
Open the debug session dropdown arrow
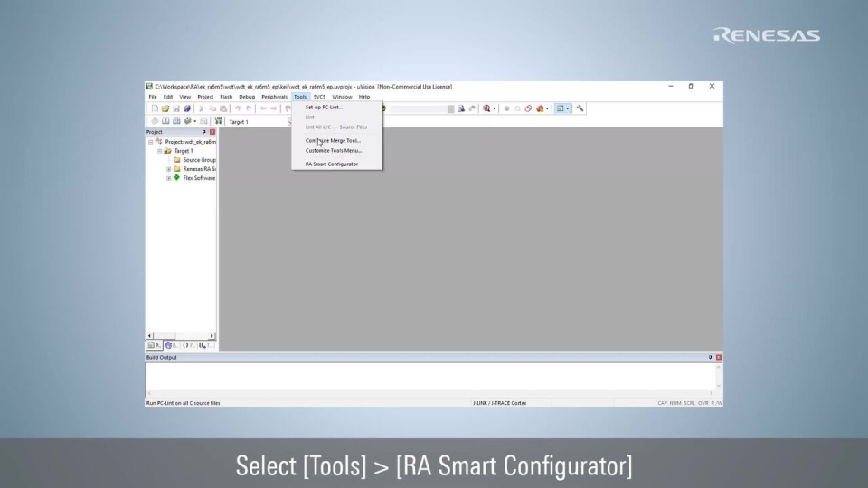(495, 108)
